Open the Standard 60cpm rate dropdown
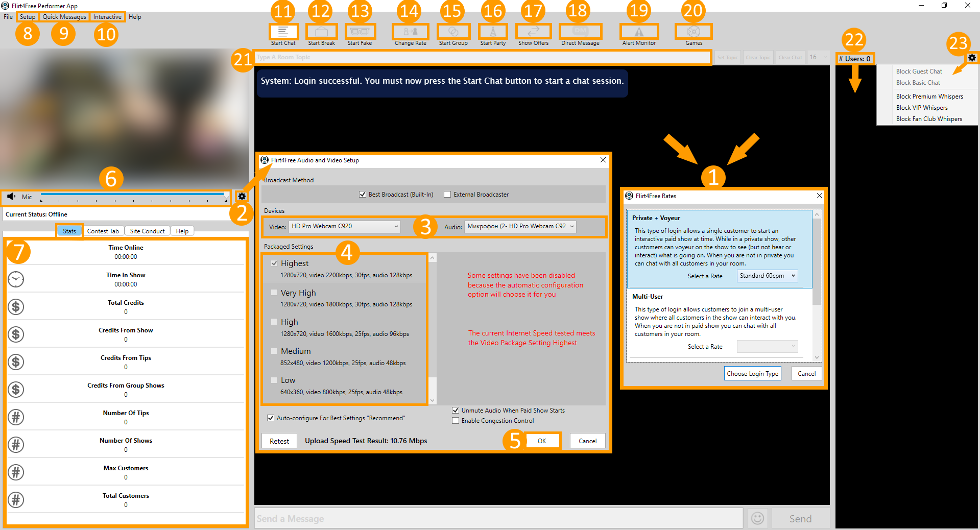 point(767,276)
